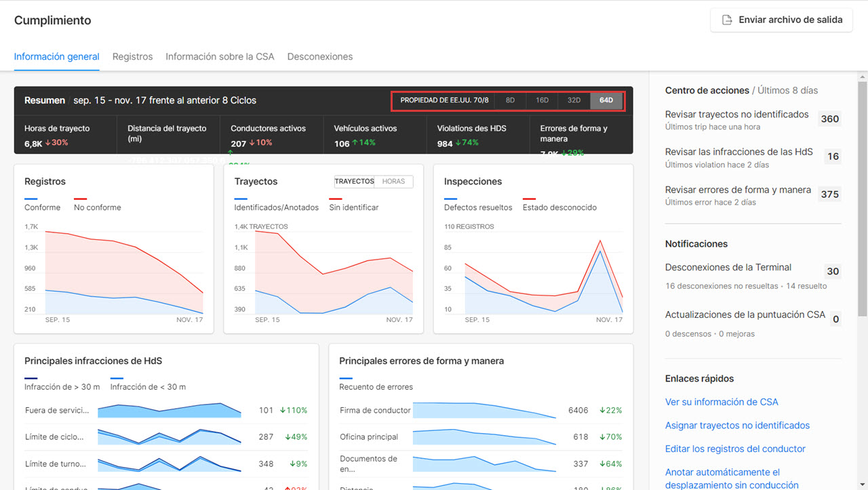Click the Conductores activos summary metric

272,135
